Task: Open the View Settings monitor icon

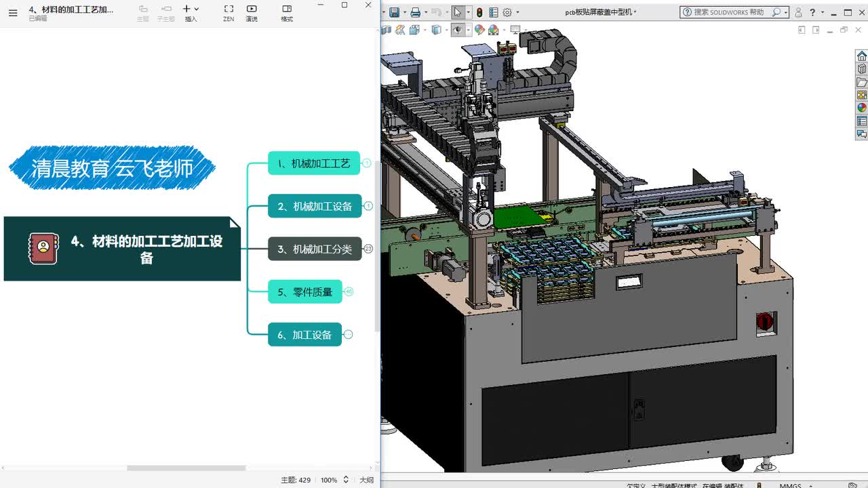Action: coord(515,30)
